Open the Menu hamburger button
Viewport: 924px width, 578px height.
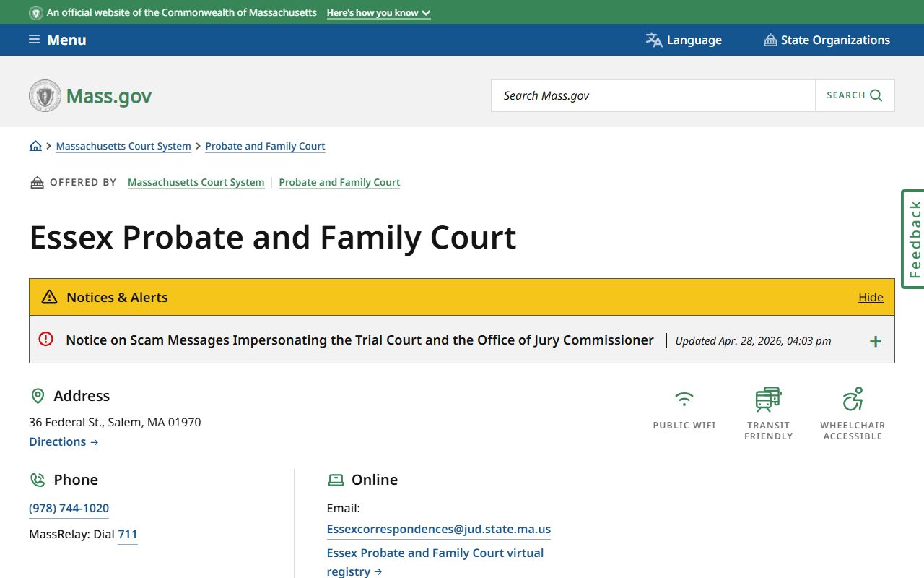pyautogui.click(x=58, y=40)
